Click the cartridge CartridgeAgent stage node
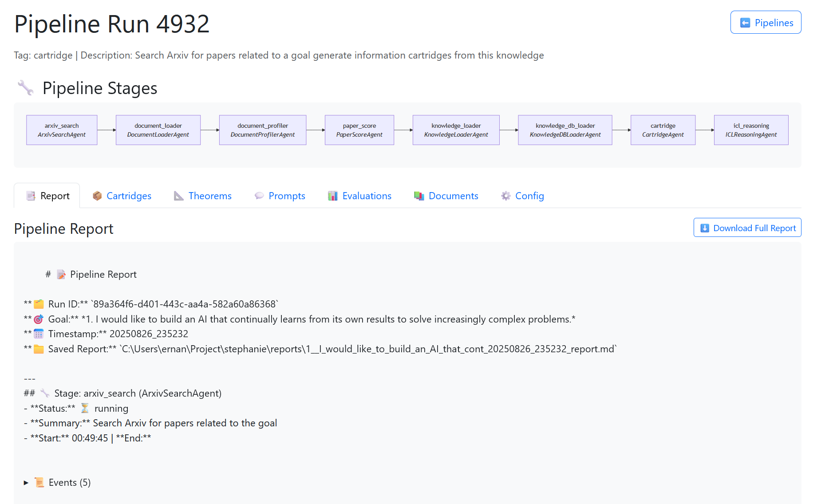This screenshot has height=504, width=833. pyautogui.click(x=663, y=130)
